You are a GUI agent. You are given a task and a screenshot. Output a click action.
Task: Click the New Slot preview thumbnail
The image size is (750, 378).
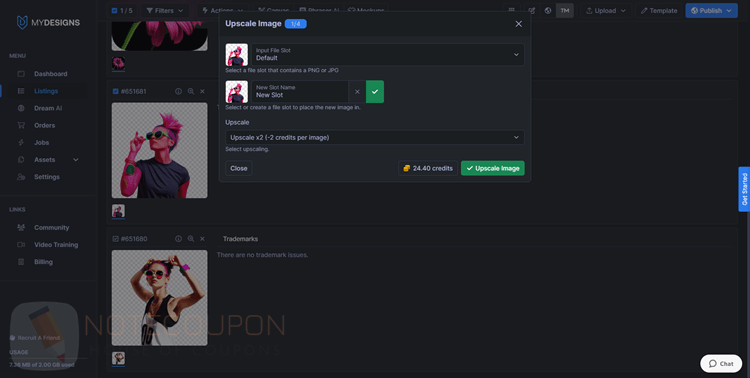(237, 92)
